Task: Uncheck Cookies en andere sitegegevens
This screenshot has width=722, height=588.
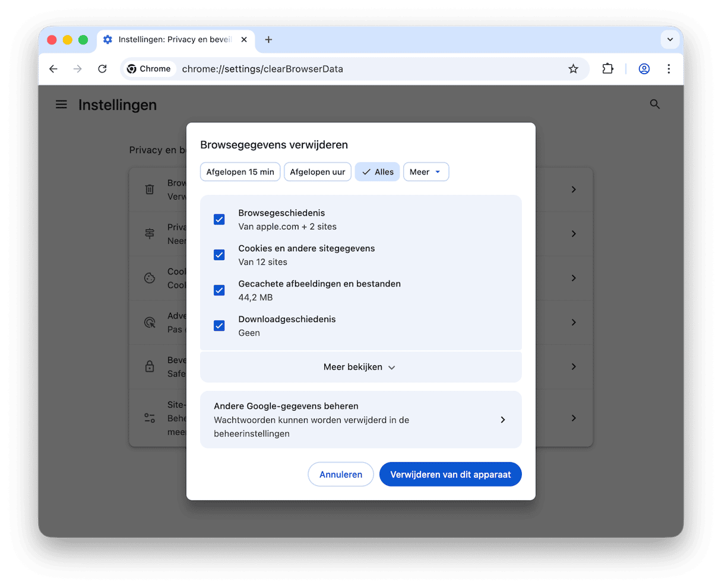Action: 219,255
